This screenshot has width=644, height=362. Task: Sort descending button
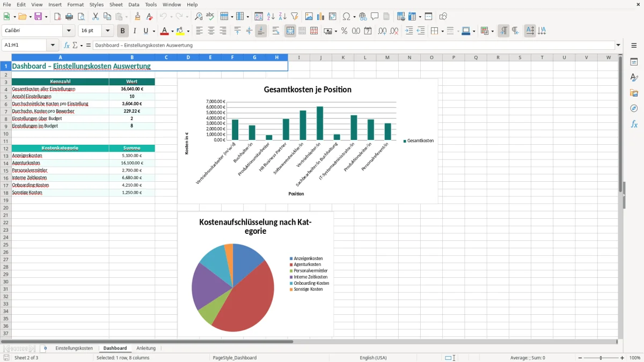click(283, 17)
